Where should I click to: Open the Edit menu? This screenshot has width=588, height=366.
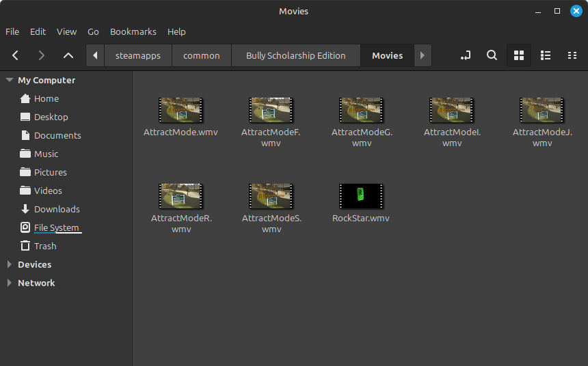coord(38,32)
